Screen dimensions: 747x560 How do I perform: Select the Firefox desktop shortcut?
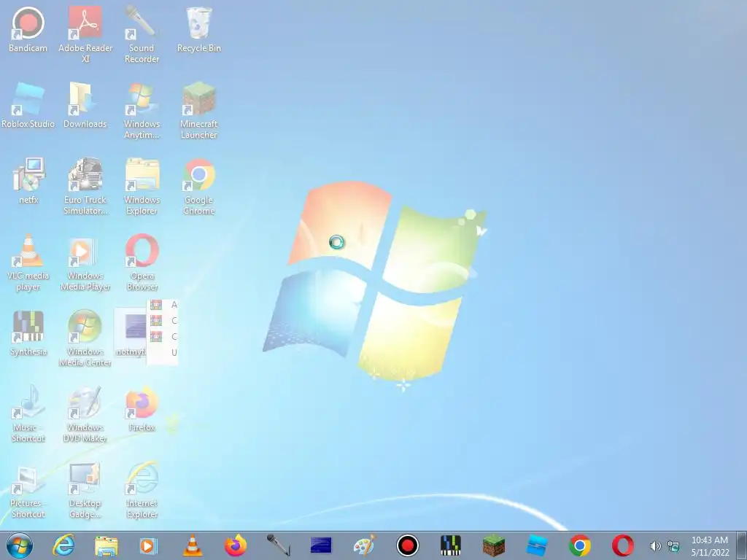click(142, 408)
